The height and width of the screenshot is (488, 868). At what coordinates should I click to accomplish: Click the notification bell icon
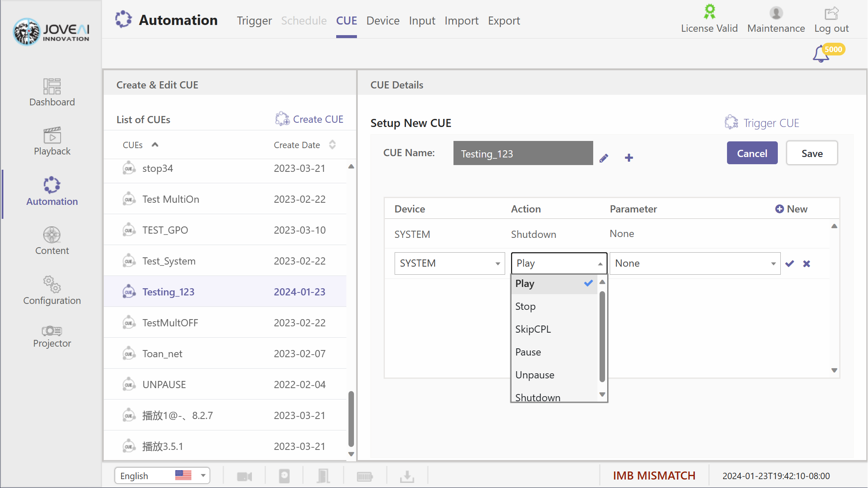click(x=821, y=54)
